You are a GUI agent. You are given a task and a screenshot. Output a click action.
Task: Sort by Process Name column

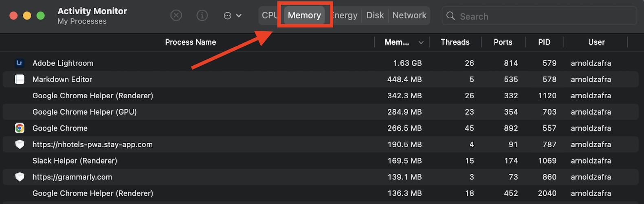[x=190, y=42]
